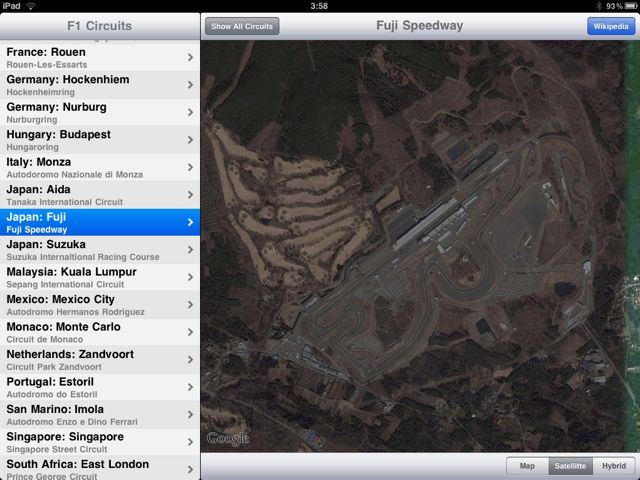Click the Show All Circuits button
640x480 pixels.
coord(242,26)
